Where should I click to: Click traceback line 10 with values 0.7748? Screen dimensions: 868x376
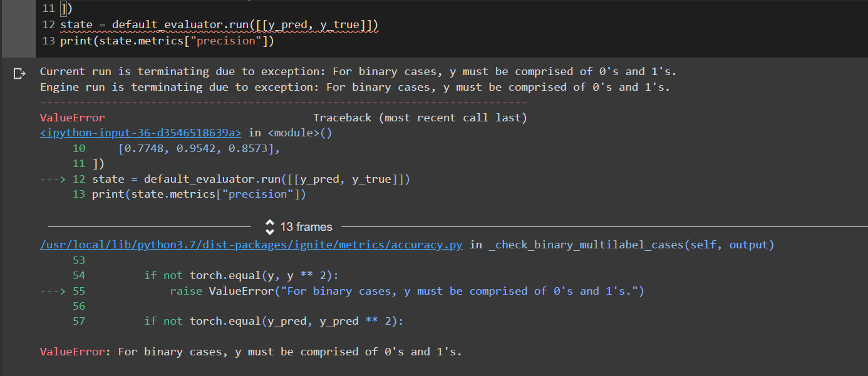(x=199, y=148)
